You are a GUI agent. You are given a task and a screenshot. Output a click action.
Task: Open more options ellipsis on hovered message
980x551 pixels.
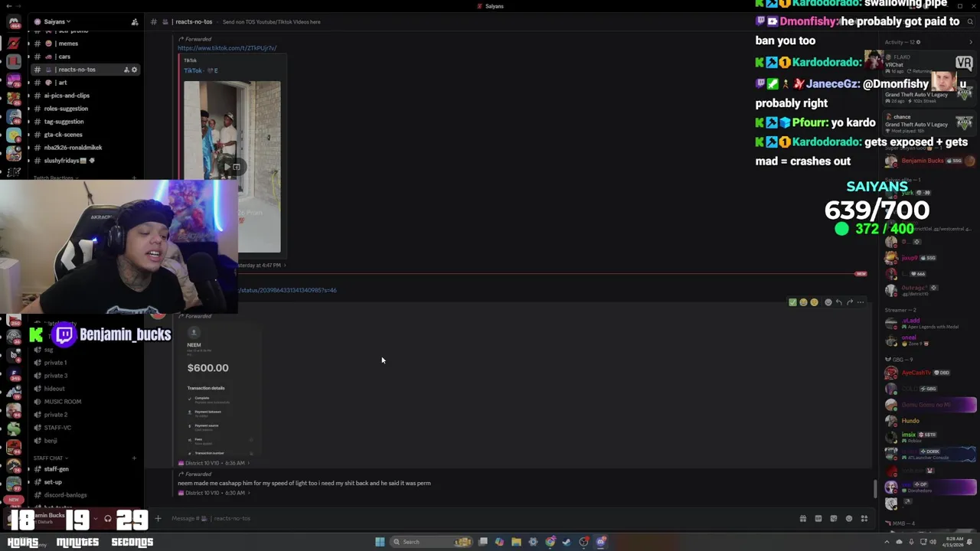tap(861, 302)
